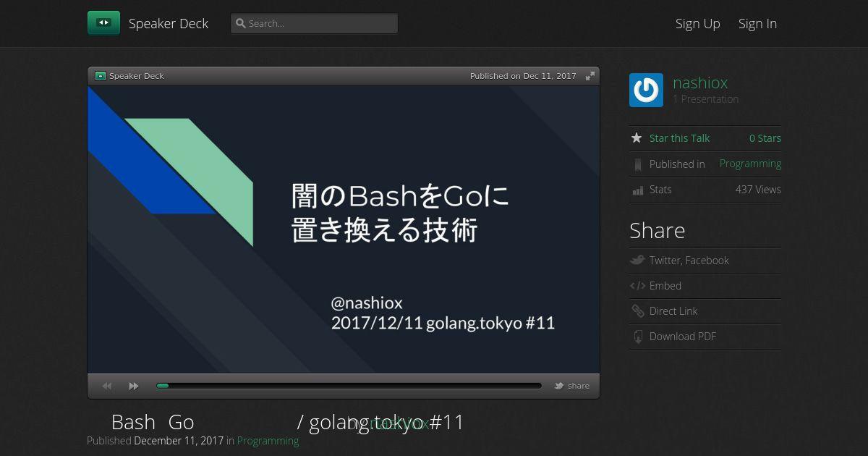Click the bookmark icon beside Published in
Image resolution: width=868 pixels, height=456 pixels.
tap(637, 164)
